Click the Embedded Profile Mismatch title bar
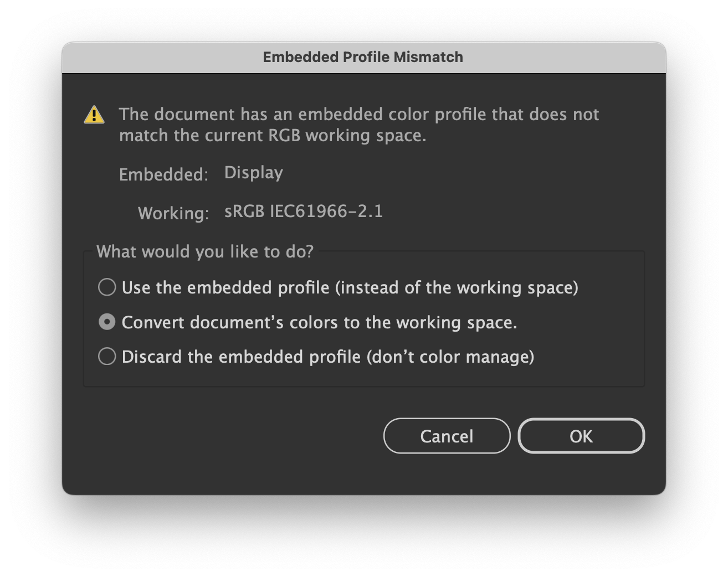This screenshot has height=577, width=728. click(363, 56)
